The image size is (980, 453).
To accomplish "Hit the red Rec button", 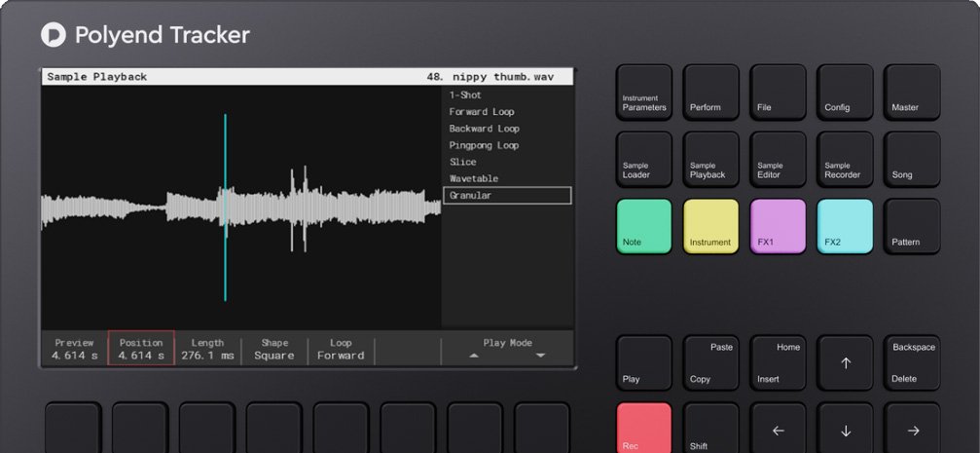I will click(644, 428).
